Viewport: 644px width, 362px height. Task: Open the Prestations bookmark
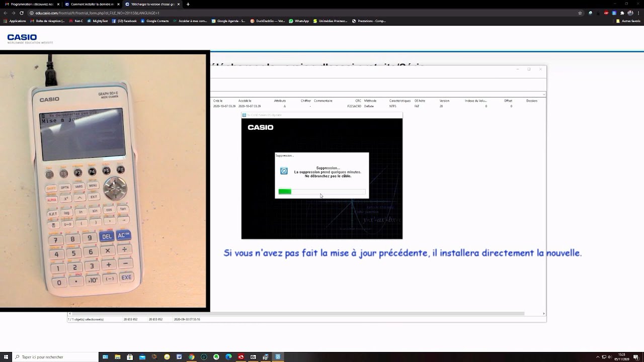369,21
